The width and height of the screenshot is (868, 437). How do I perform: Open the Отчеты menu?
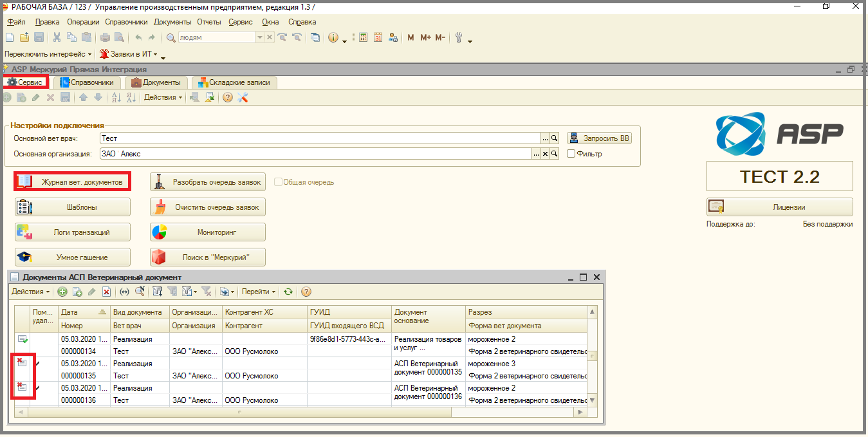(209, 22)
